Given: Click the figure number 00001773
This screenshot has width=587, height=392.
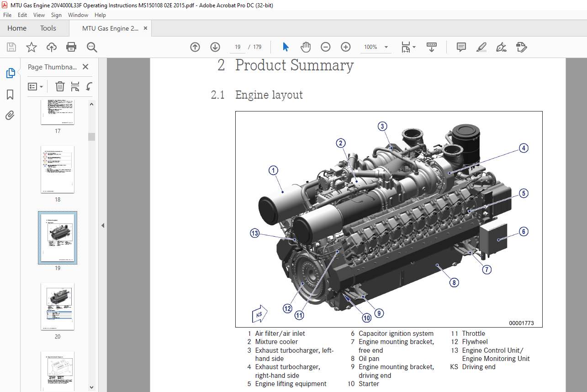Looking at the screenshot, I should (x=522, y=323).
